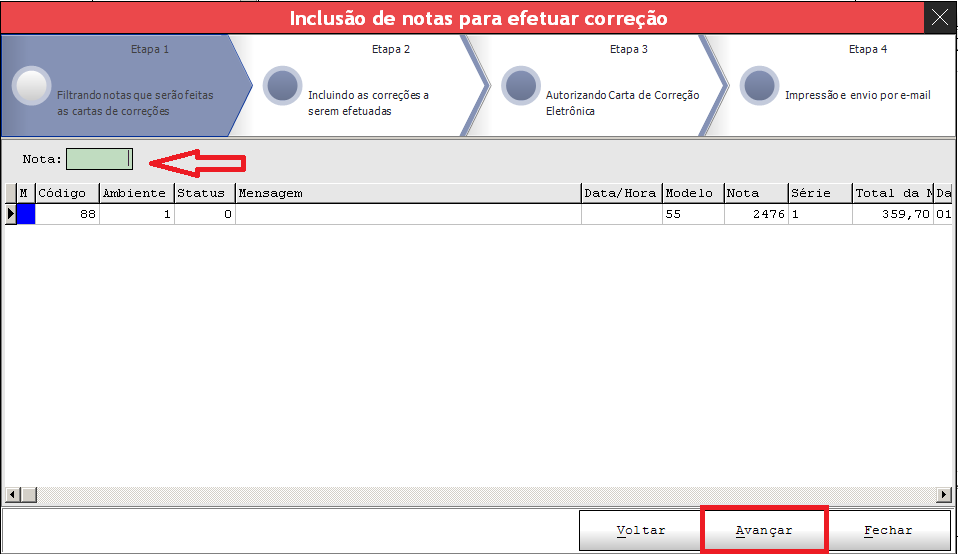Click the Ambiente column header
This screenshot has height=554, width=958.
point(137,193)
